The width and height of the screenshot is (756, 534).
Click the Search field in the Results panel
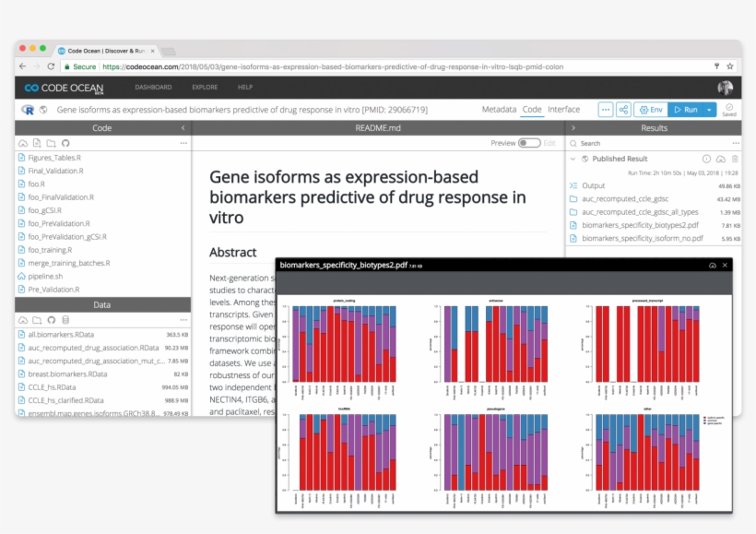[608, 143]
